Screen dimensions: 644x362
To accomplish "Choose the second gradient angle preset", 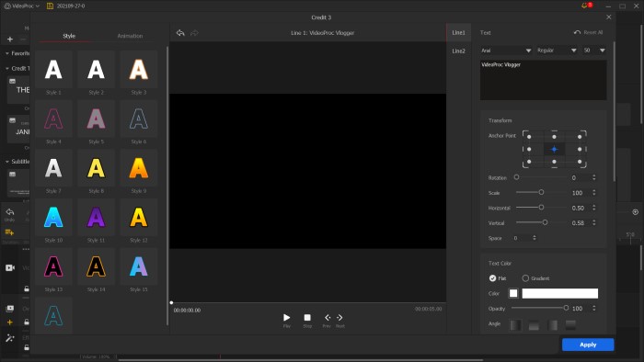I will click(x=534, y=325).
